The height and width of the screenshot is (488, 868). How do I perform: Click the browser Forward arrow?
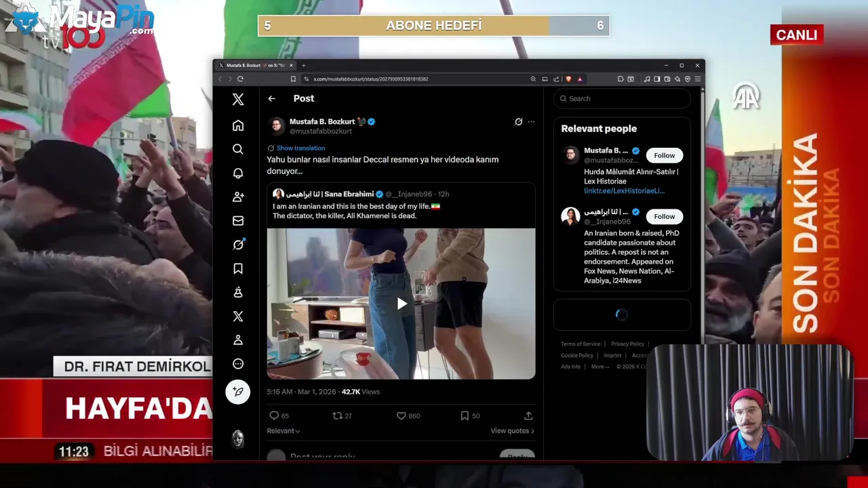coord(229,79)
